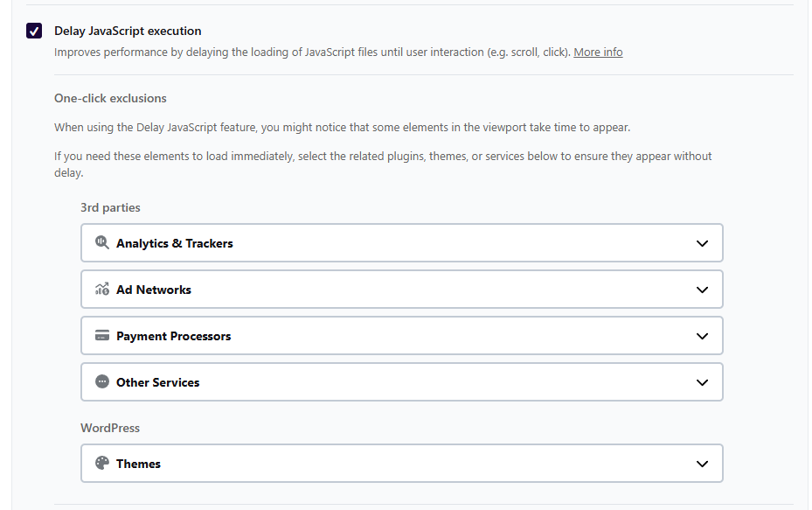
Task: Expand Other Services via its chevron
Action: pos(702,382)
